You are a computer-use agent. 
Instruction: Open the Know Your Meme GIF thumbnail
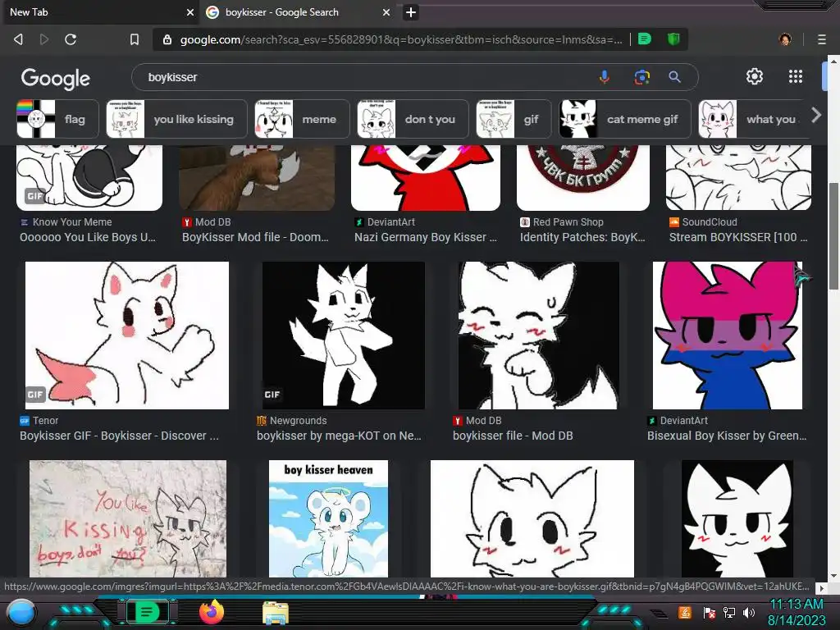89,178
